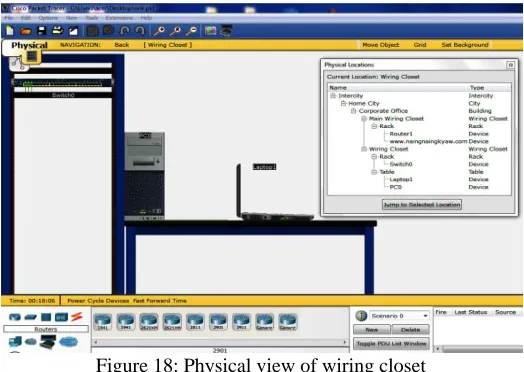Pick the 2620XM router from device list
Screen dimensions: 524x372
click(149, 322)
